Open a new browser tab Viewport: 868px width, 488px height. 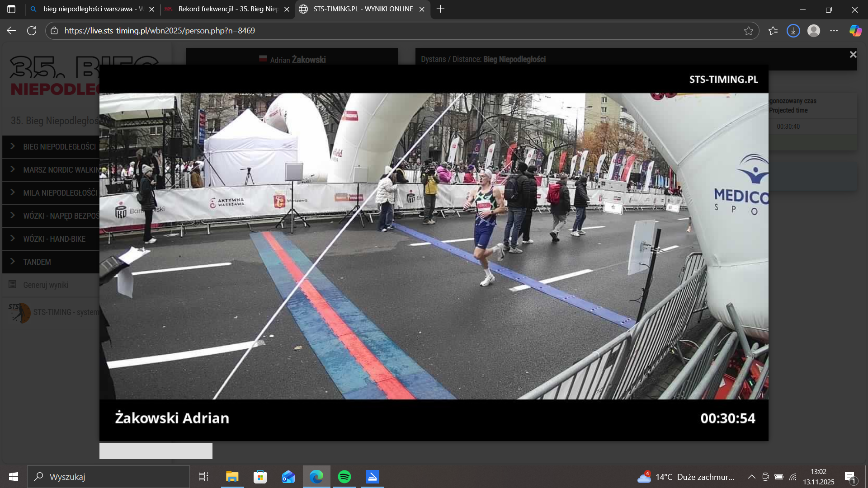[x=440, y=9]
